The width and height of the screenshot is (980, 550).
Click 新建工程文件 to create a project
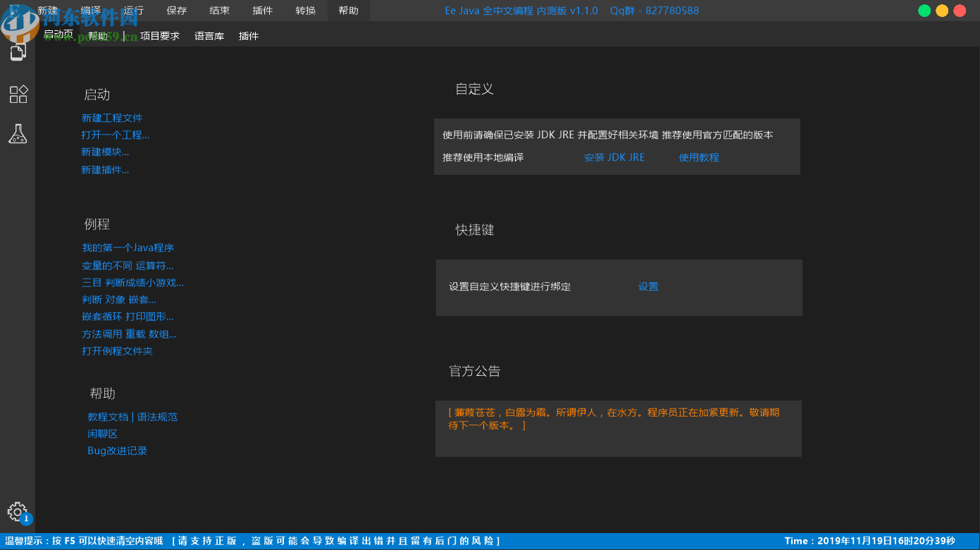[x=113, y=117]
